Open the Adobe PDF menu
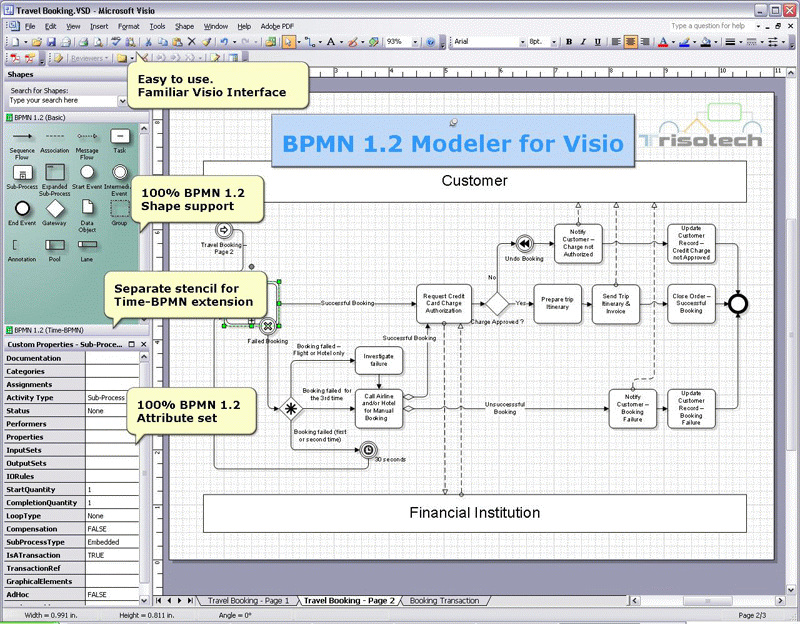The height and width of the screenshot is (624, 800). [277, 26]
